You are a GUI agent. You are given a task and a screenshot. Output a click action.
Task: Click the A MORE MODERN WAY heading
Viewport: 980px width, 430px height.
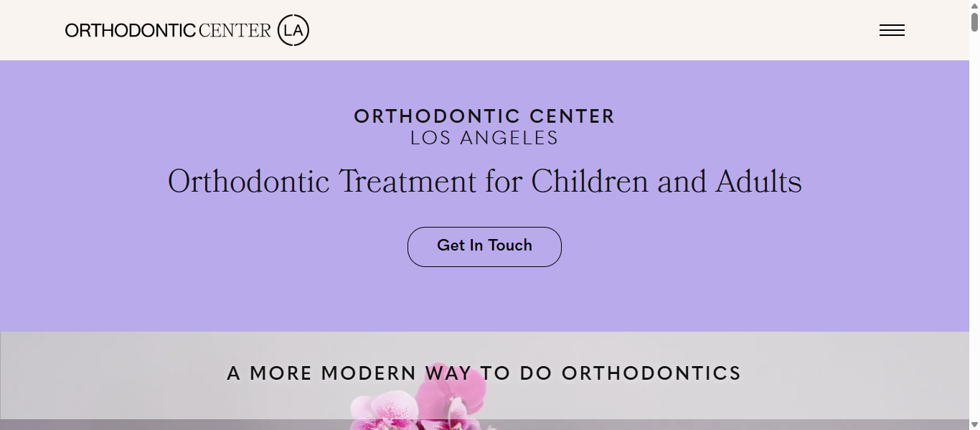tap(484, 373)
